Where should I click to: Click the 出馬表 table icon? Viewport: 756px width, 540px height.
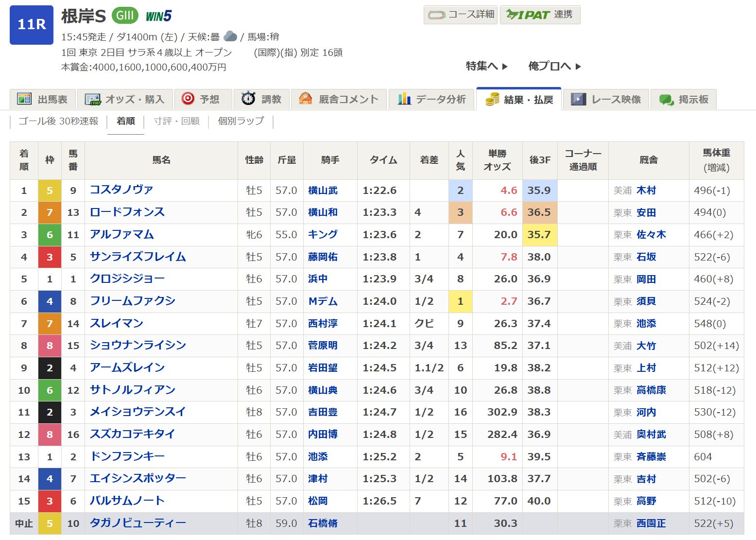(x=24, y=99)
